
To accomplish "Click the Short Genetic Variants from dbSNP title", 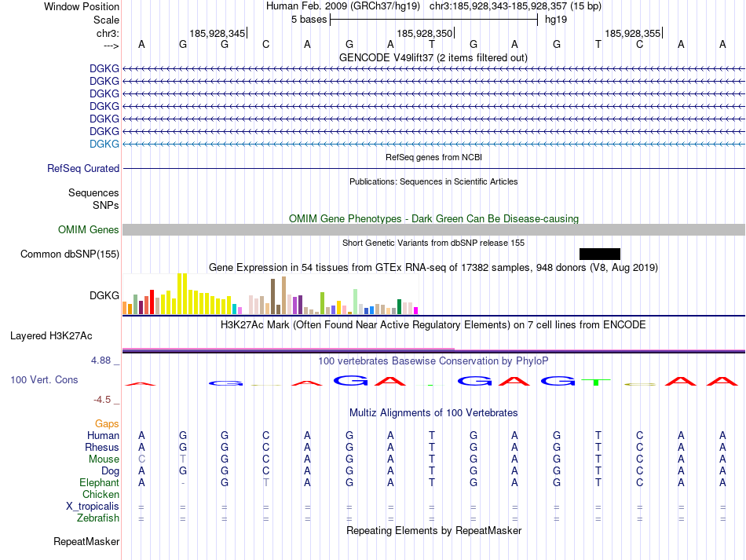I will click(433, 243).
